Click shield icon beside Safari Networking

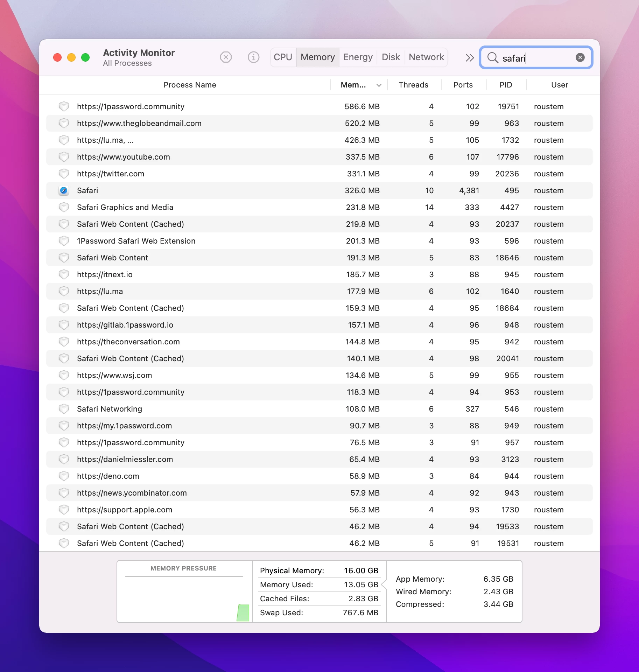pyautogui.click(x=64, y=409)
